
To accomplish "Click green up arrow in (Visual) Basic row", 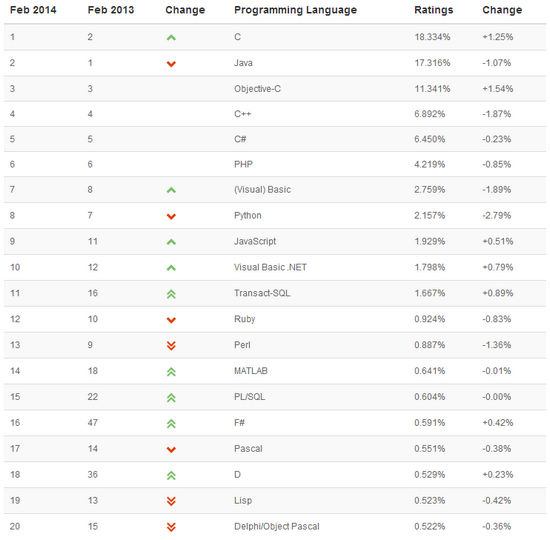I will tap(171, 190).
